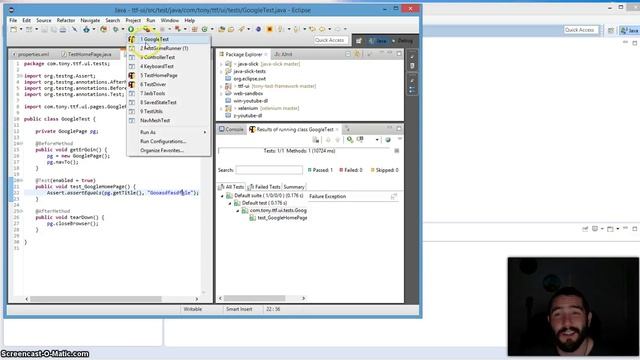The image size is (640, 360).
Task: Click the round globe icon in results toolbar
Action: pyautogui.click(x=388, y=140)
